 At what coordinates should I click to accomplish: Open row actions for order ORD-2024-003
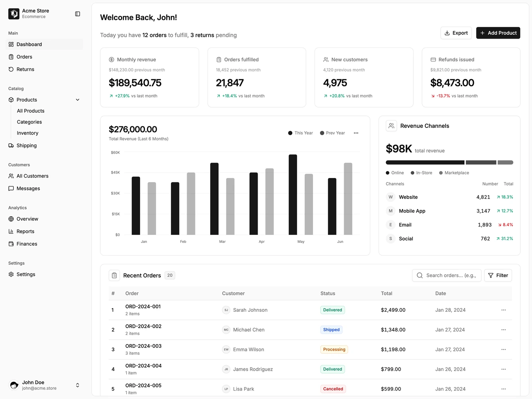503,350
